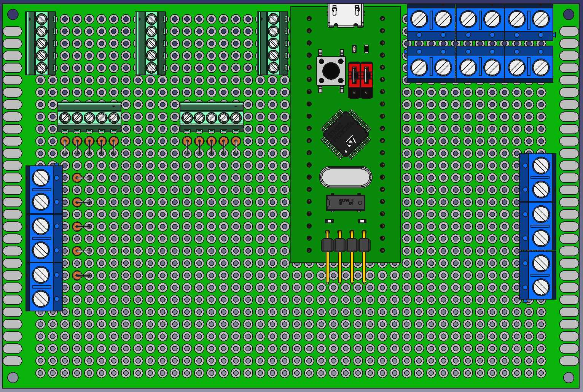Click the last screw of the lower top-right blue terminal row
The height and width of the screenshot is (392, 583).
tap(541, 68)
